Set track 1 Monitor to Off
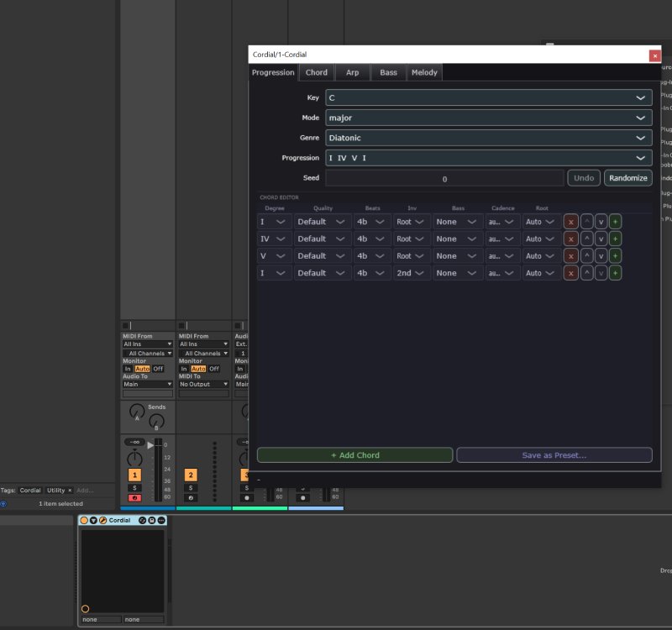Viewport: 672px width, 630px height. coord(158,369)
